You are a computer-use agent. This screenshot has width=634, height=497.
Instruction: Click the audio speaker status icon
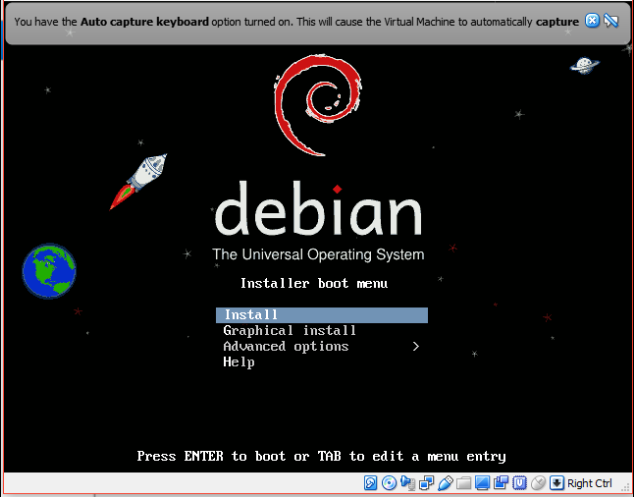point(408,483)
